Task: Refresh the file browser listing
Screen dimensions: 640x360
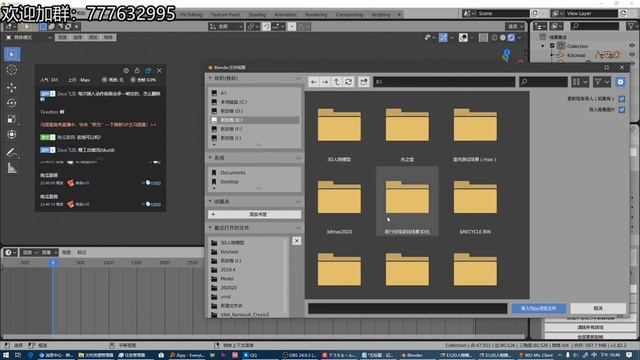Action: pyautogui.click(x=349, y=82)
